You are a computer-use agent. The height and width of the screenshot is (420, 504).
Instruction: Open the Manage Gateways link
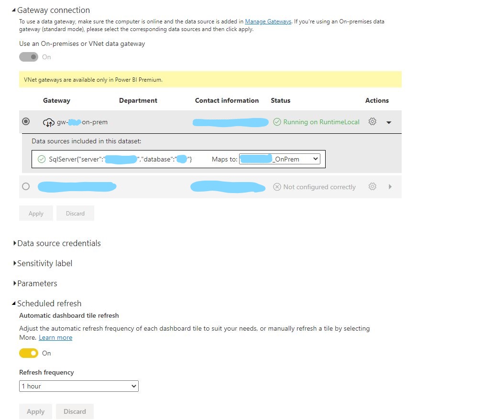pyautogui.click(x=268, y=22)
